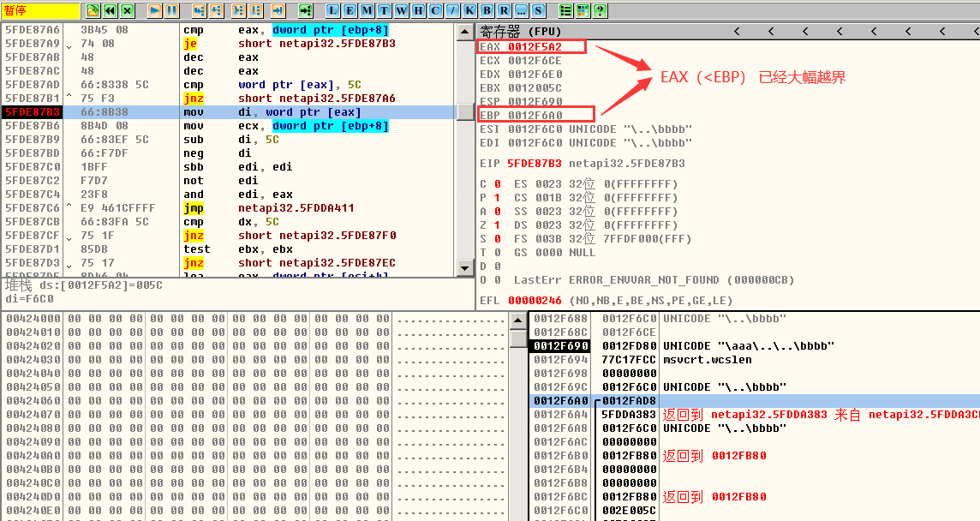This screenshot has width=980, height=521.
Task: Click the Step over toolbar icon
Action: [x=216, y=10]
